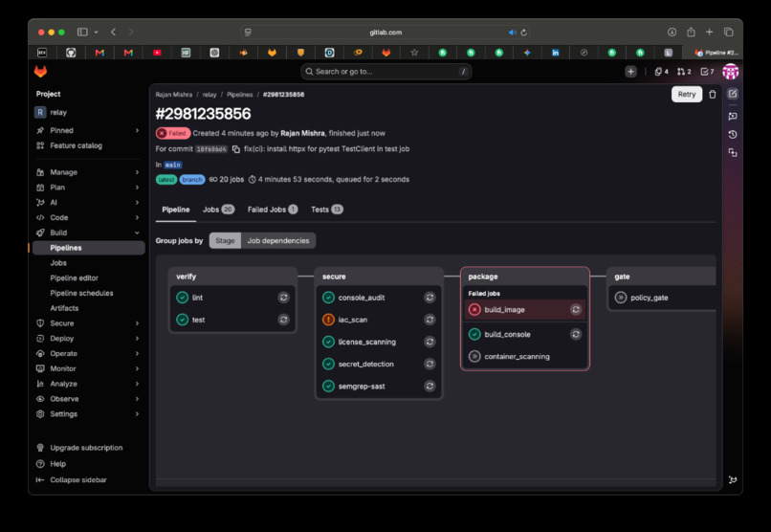Open user avatar menu

click(x=730, y=72)
